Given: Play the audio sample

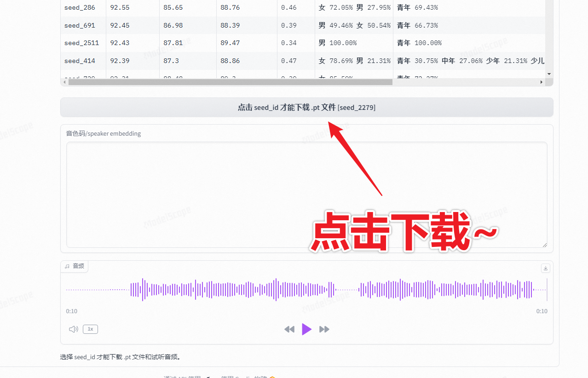Looking at the screenshot, I should pos(307,329).
